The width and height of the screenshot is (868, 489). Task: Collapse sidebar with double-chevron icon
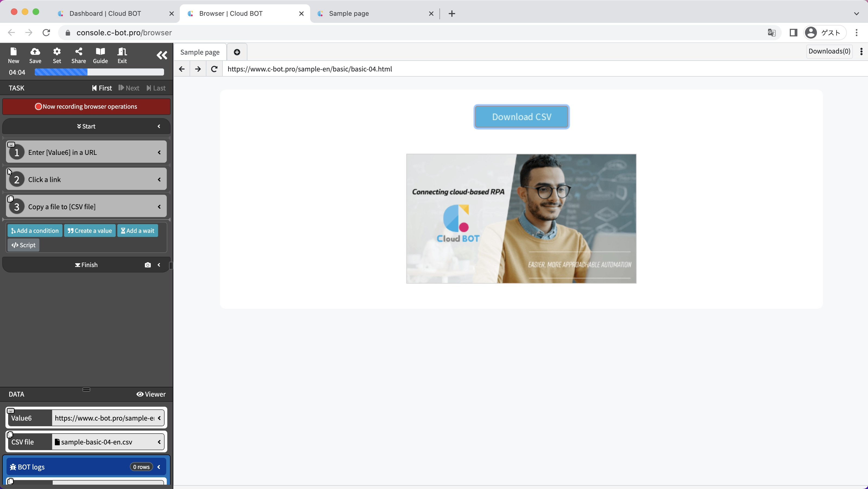point(162,55)
